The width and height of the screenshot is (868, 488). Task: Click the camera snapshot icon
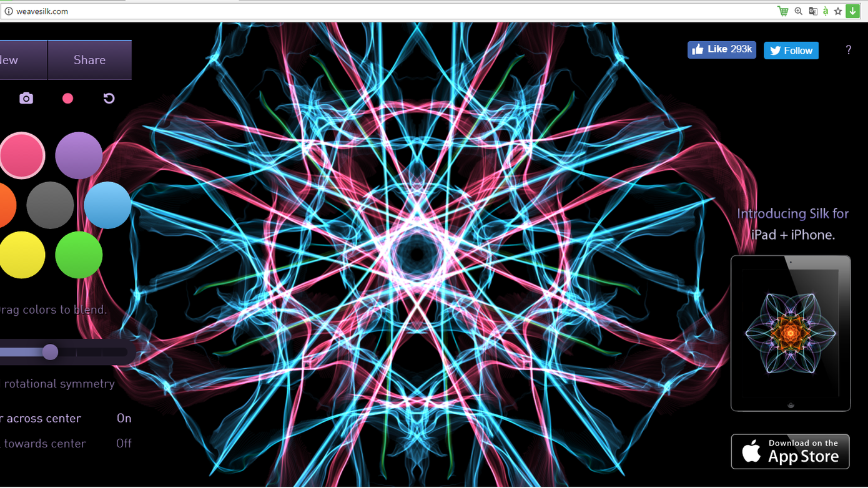tap(26, 99)
